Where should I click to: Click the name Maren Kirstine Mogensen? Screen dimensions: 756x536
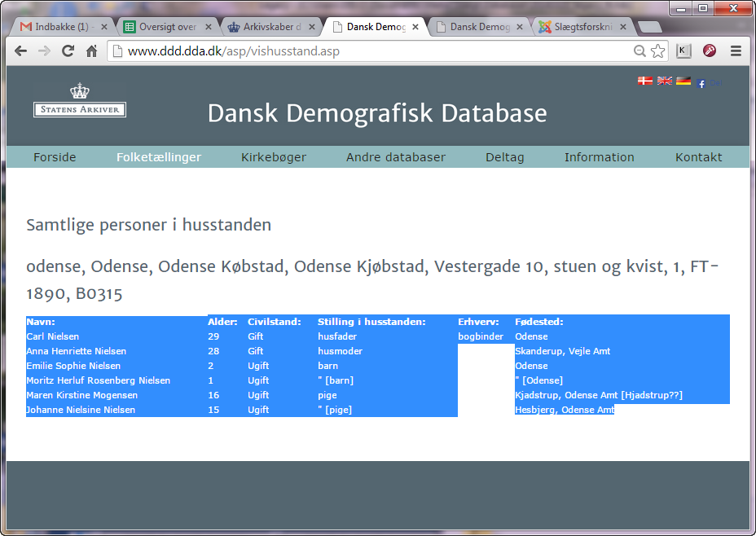pyautogui.click(x=82, y=395)
